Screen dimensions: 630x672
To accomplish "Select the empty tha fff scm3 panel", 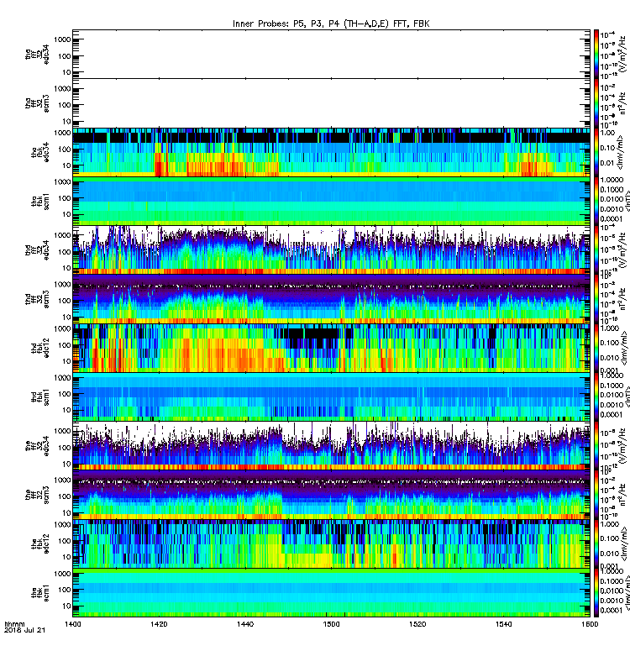I will tap(331, 102).
